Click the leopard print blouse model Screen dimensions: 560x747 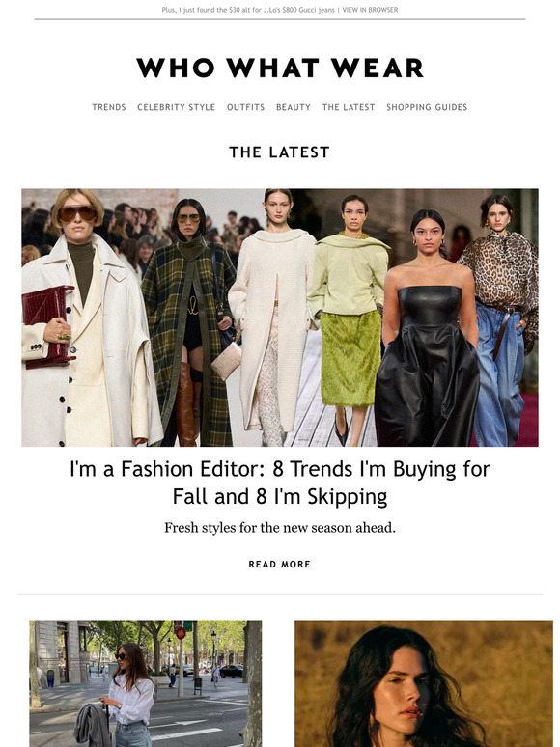(x=500, y=319)
